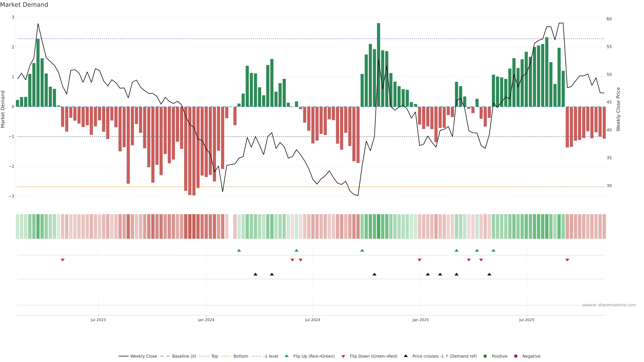Click the -1 level legend entry

coord(271,356)
